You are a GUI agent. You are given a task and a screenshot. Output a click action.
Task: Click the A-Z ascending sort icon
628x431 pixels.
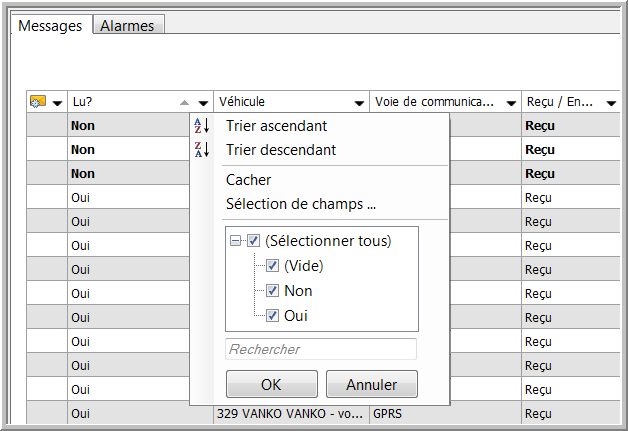point(201,126)
